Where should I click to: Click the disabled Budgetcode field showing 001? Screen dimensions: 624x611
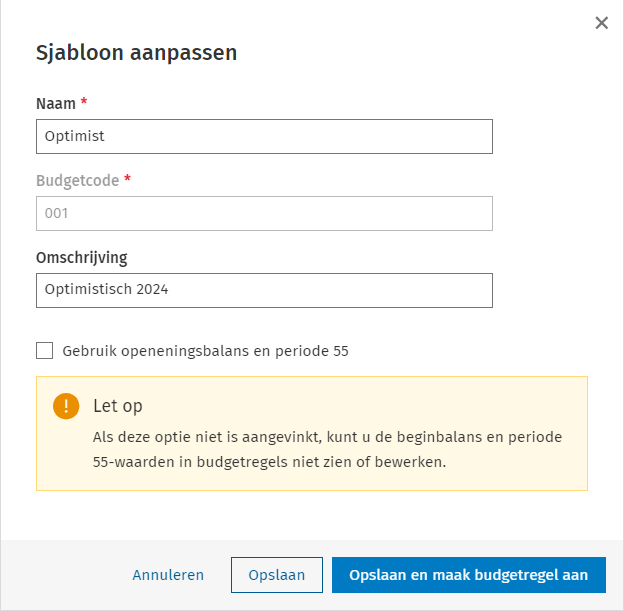264,213
